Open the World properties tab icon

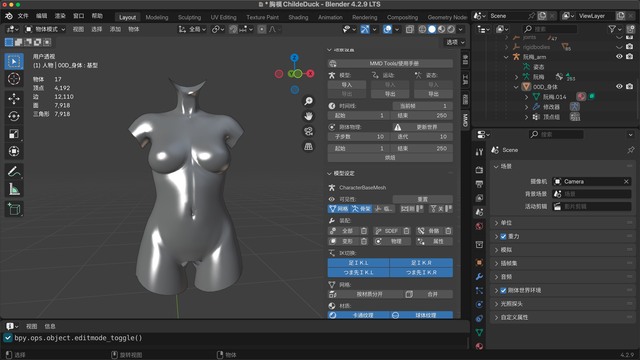coord(479,226)
